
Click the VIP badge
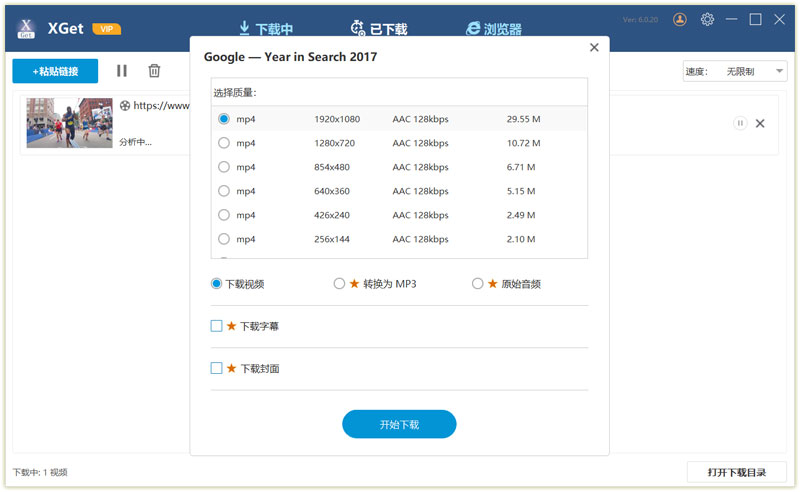tap(107, 29)
